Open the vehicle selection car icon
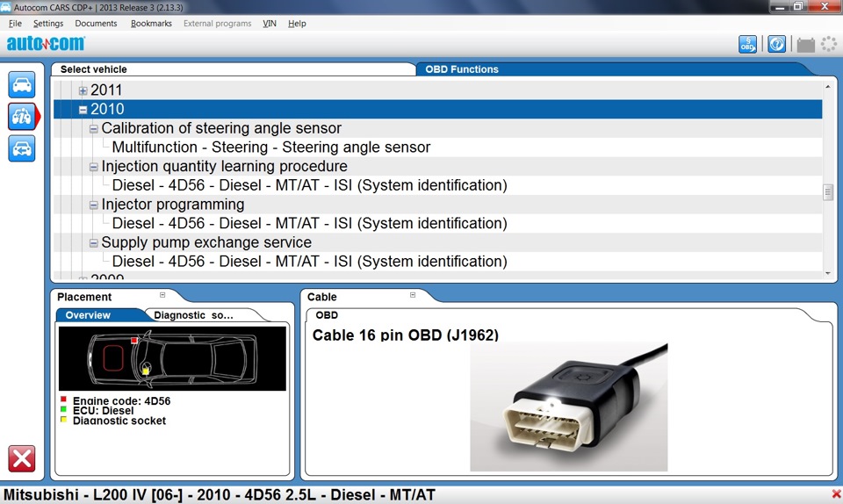 click(21, 85)
